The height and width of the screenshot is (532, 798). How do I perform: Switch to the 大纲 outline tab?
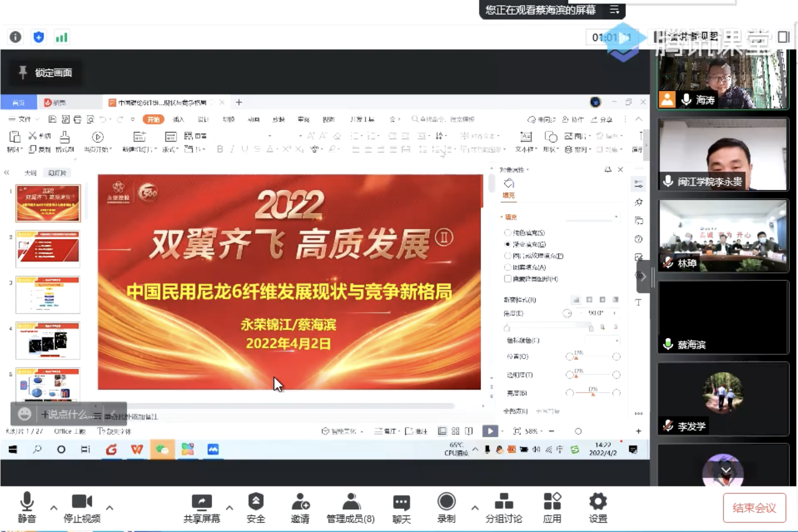click(x=30, y=173)
